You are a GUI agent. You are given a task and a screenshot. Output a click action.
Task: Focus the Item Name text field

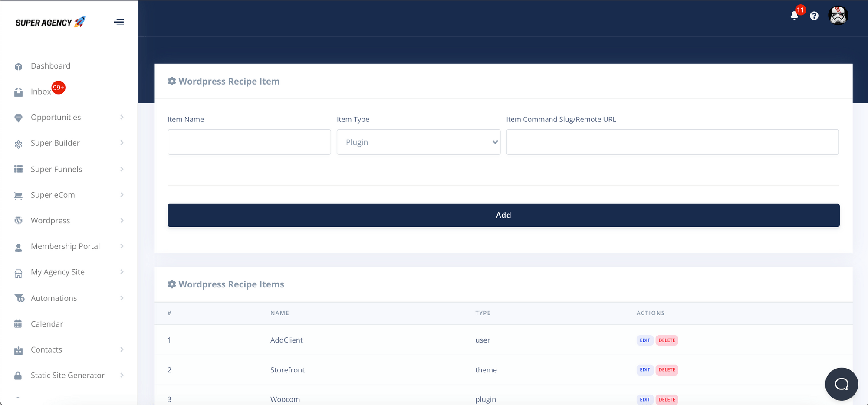pos(249,142)
